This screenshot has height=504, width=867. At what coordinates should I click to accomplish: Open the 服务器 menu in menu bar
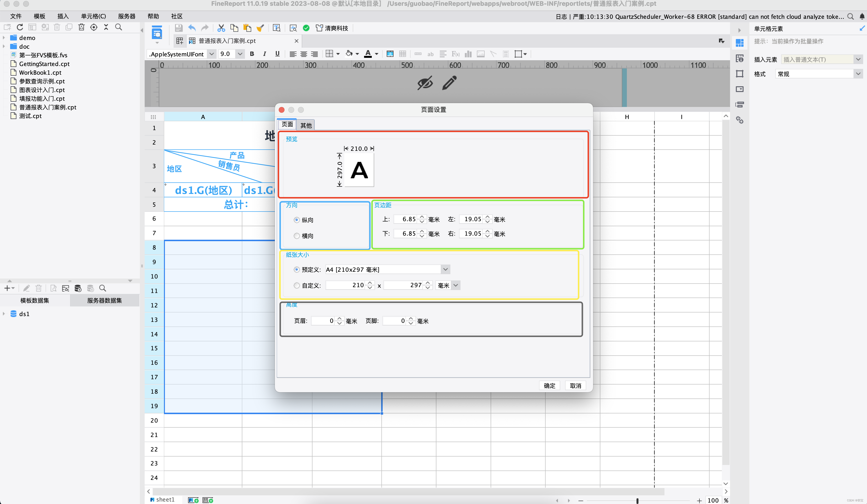pos(127,16)
